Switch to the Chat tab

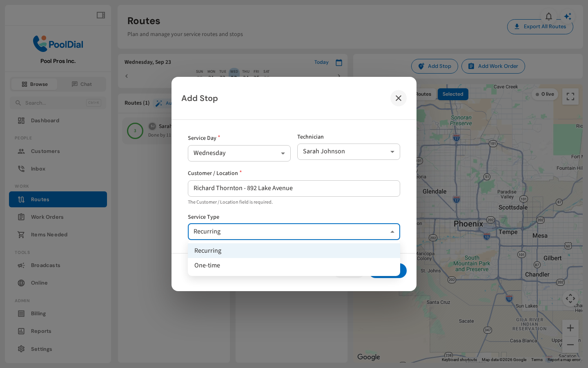pos(82,84)
